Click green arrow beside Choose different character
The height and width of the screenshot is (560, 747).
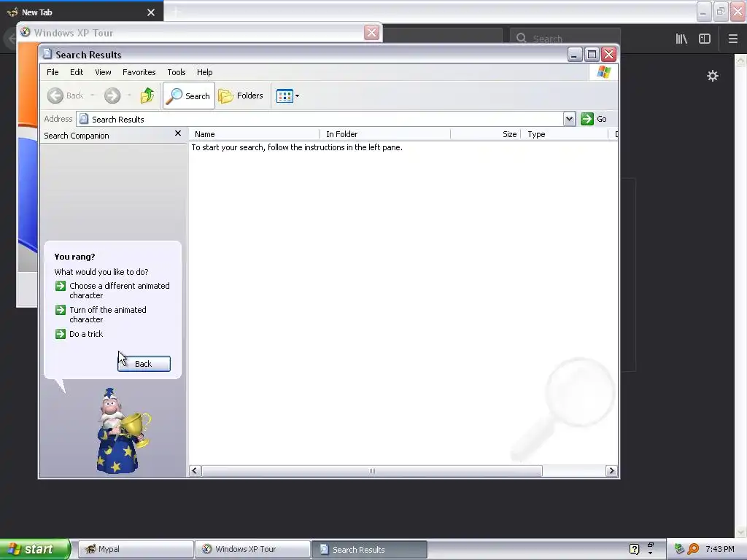pyautogui.click(x=61, y=286)
